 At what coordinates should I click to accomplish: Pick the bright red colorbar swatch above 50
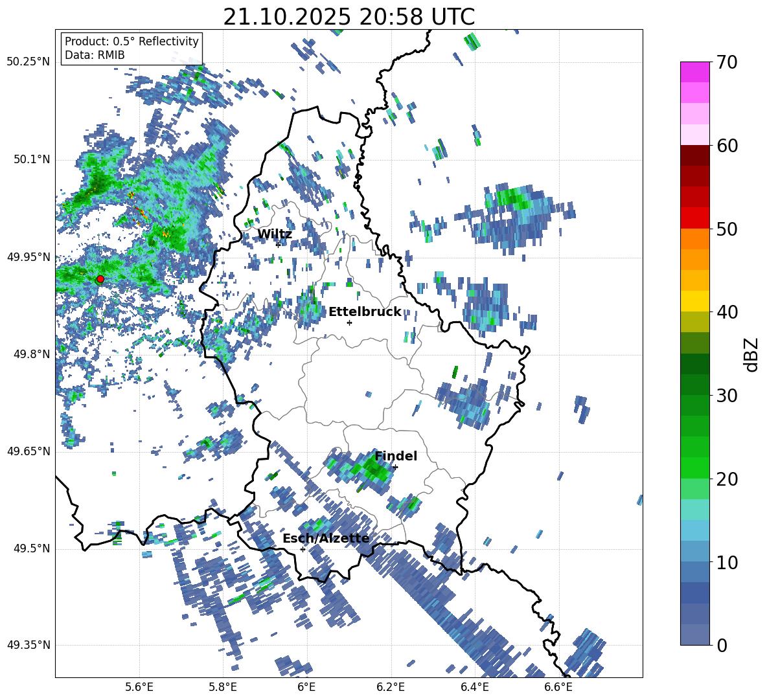(695, 218)
